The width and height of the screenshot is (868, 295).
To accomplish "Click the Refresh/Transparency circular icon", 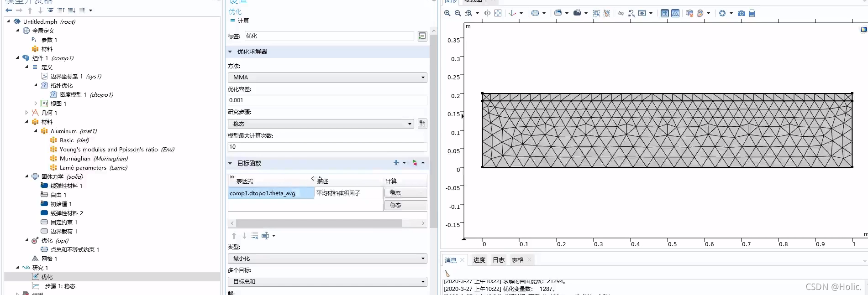I will point(722,13).
